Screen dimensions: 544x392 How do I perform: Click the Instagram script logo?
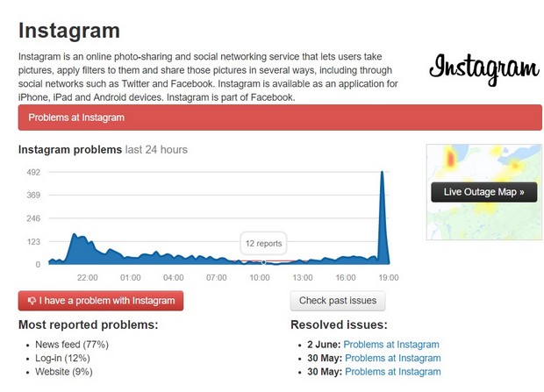(483, 70)
